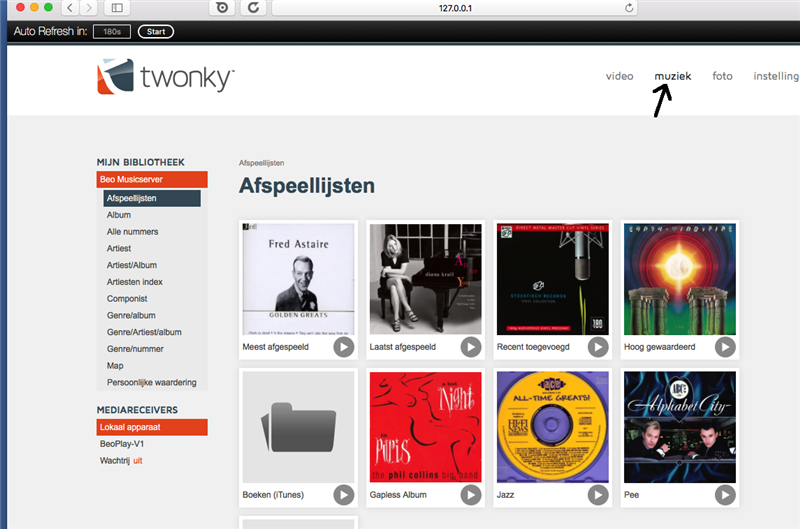Screen dimensions: 800x529
Task: Select Genre/Artiest/album in the library
Action: pyautogui.click(x=144, y=332)
